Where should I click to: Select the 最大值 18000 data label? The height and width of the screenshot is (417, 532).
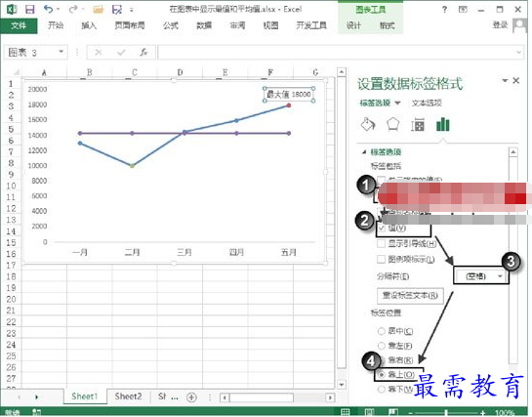tap(289, 95)
